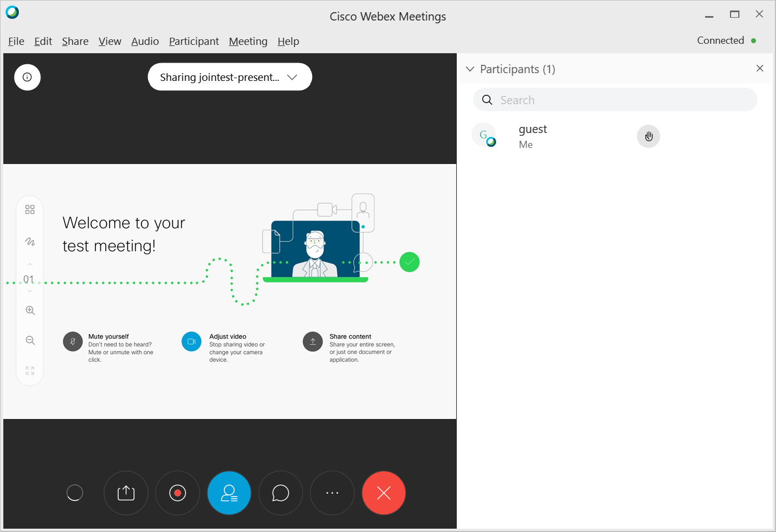Open the Chat panel
The width and height of the screenshot is (776, 532).
(x=280, y=493)
